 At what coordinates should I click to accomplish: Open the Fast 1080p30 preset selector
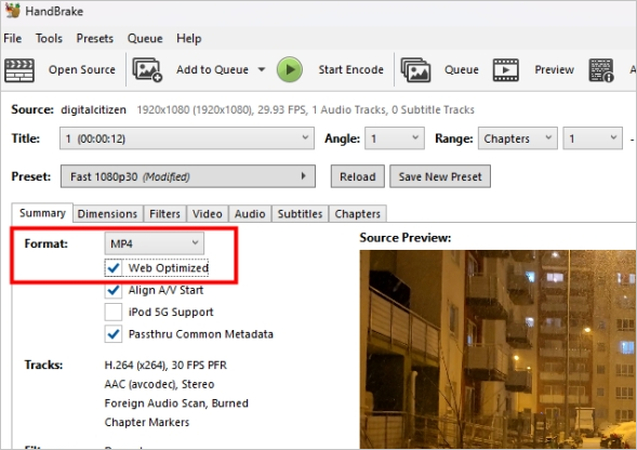point(188,176)
